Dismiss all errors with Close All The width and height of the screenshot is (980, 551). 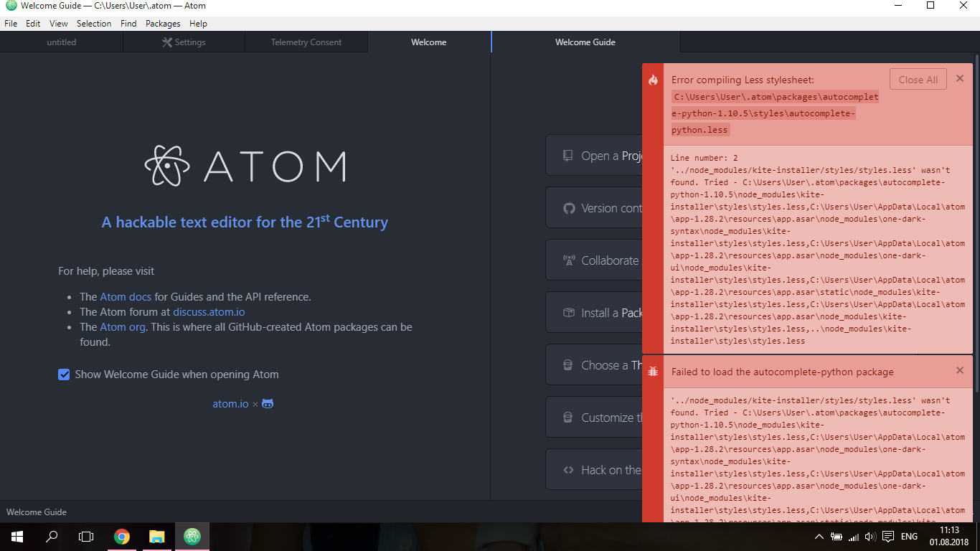[918, 79]
